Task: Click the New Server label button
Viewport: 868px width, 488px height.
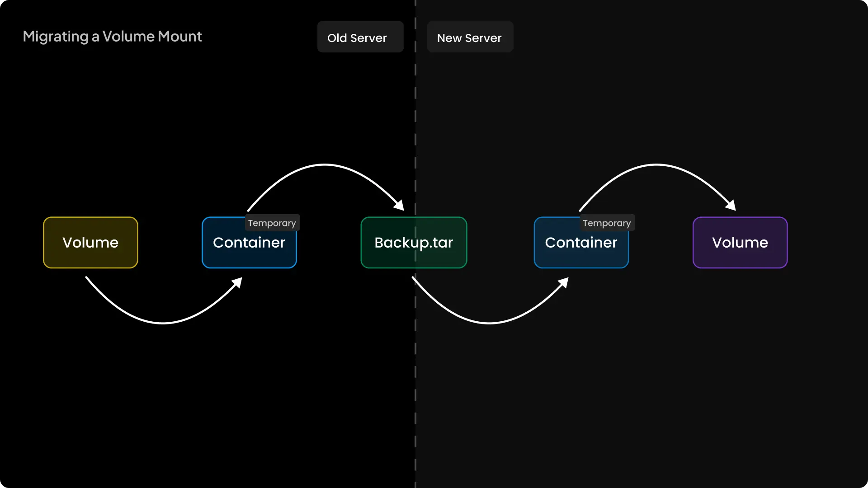Action: point(469,38)
